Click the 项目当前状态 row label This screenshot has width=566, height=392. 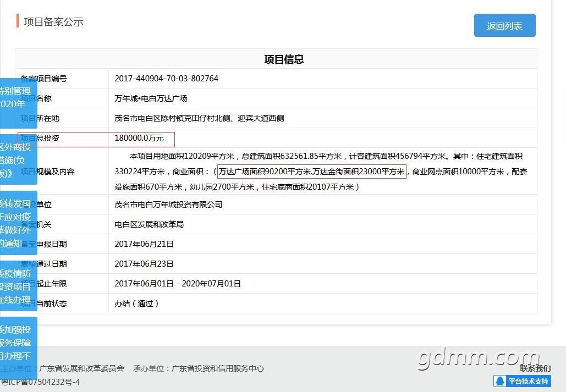[43, 303]
